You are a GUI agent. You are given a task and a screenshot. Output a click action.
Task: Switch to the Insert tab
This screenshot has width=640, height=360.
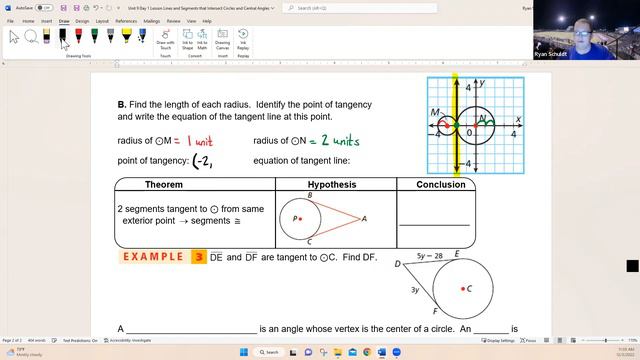pyautogui.click(x=47, y=21)
